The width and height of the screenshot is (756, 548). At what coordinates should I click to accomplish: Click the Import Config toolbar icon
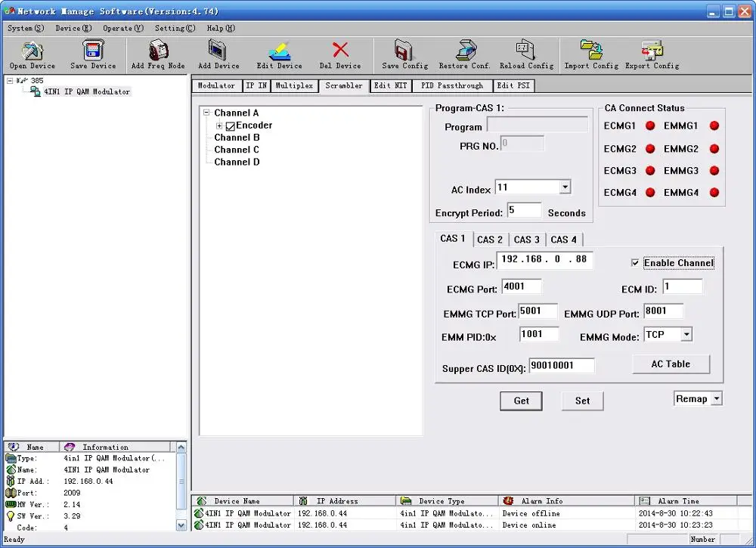pyautogui.click(x=591, y=51)
